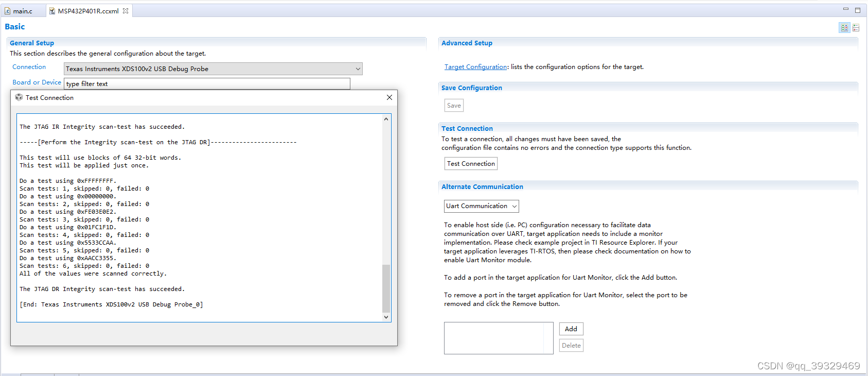Switch to the side-by-side column layout icon
The width and height of the screenshot is (868, 376).
tap(844, 28)
